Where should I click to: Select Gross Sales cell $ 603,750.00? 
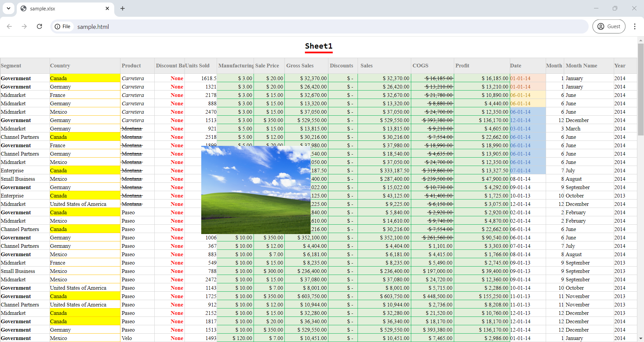pyautogui.click(x=307, y=296)
